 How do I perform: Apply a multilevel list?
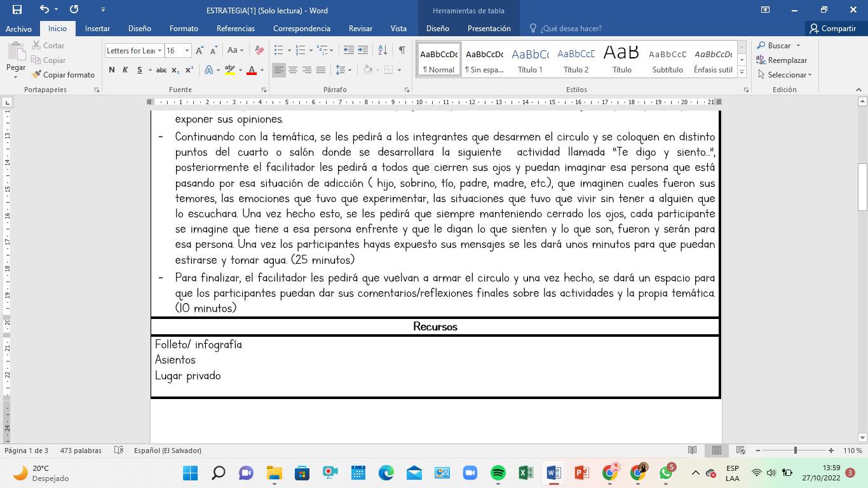click(323, 50)
